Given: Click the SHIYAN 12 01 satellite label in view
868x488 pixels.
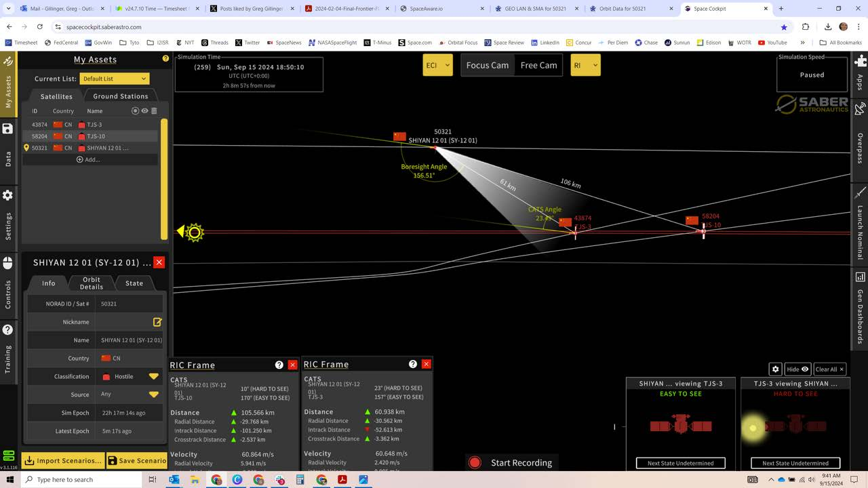Looking at the screenshot, I should tap(443, 140).
